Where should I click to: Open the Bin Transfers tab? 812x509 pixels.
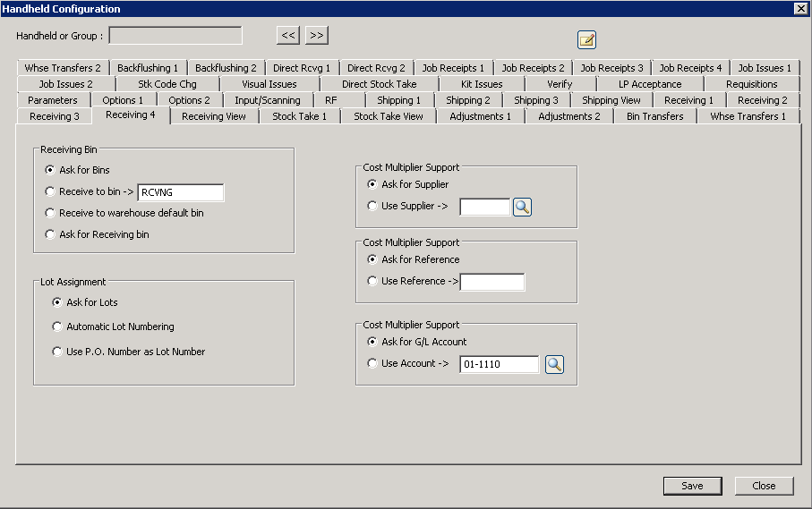[x=654, y=116]
